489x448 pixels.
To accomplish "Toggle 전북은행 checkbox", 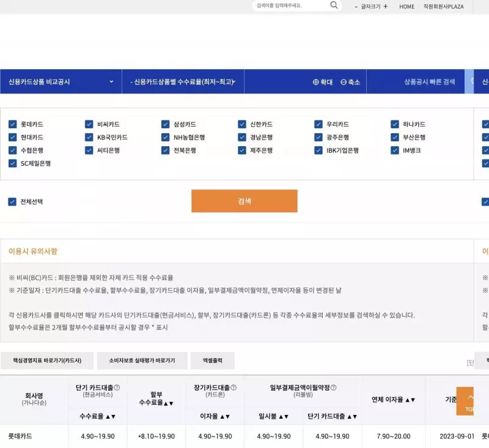I will 165,150.
